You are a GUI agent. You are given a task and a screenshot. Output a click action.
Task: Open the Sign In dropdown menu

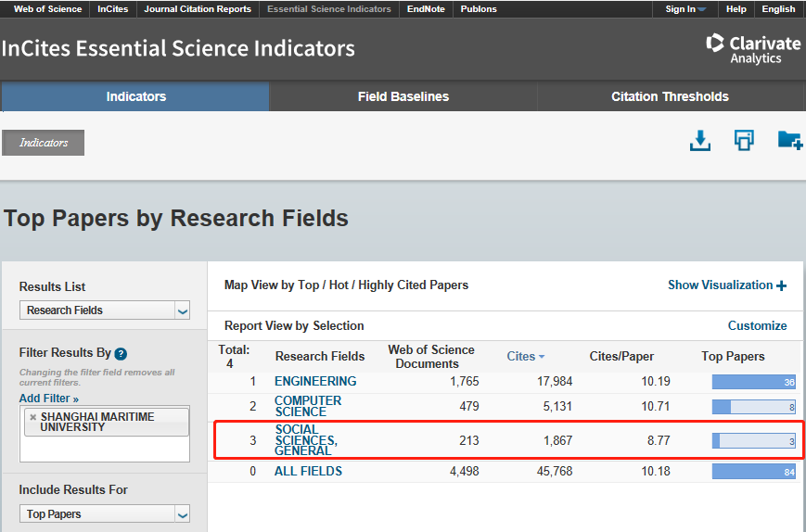pyautogui.click(x=685, y=9)
